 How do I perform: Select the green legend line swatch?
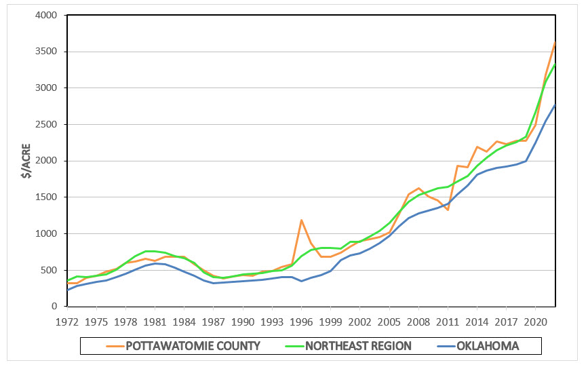[x=292, y=346]
